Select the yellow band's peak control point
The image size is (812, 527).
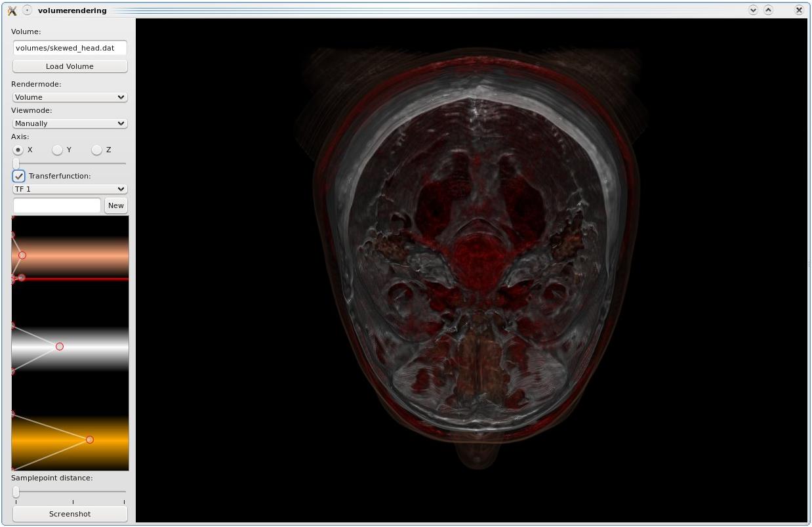click(x=90, y=440)
